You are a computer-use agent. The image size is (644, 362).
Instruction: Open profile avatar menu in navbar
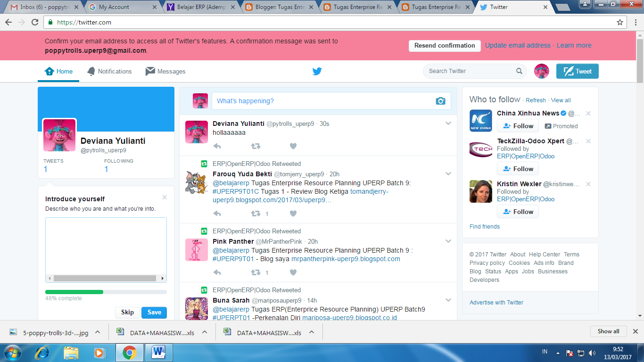pos(542,71)
